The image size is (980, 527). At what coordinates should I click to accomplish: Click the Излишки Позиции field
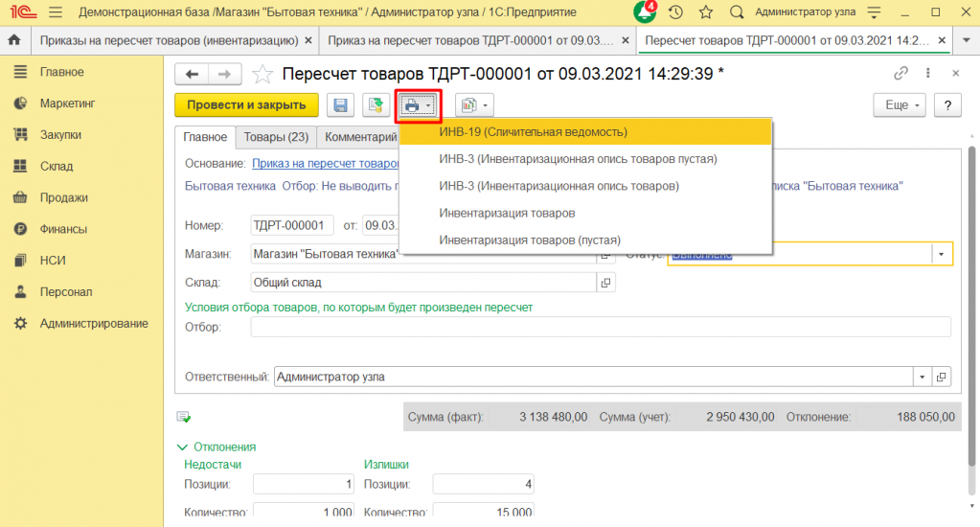pyautogui.click(x=483, y=484)
